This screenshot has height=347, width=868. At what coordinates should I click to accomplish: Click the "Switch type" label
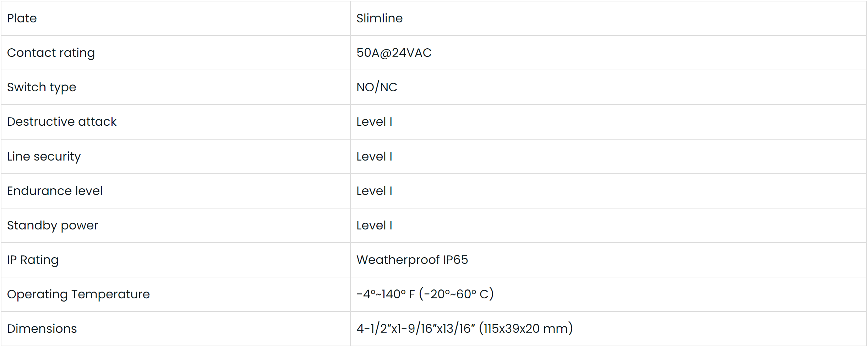tap(42, 87)
